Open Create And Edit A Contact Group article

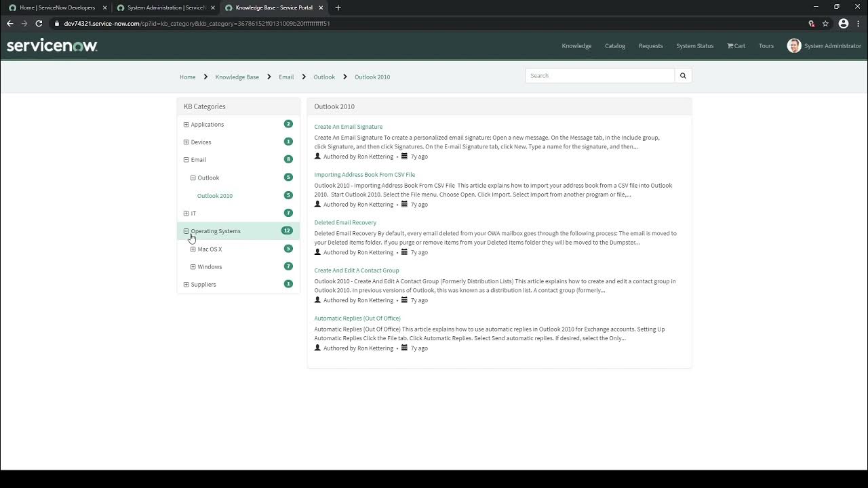click(x=357, y=270)
